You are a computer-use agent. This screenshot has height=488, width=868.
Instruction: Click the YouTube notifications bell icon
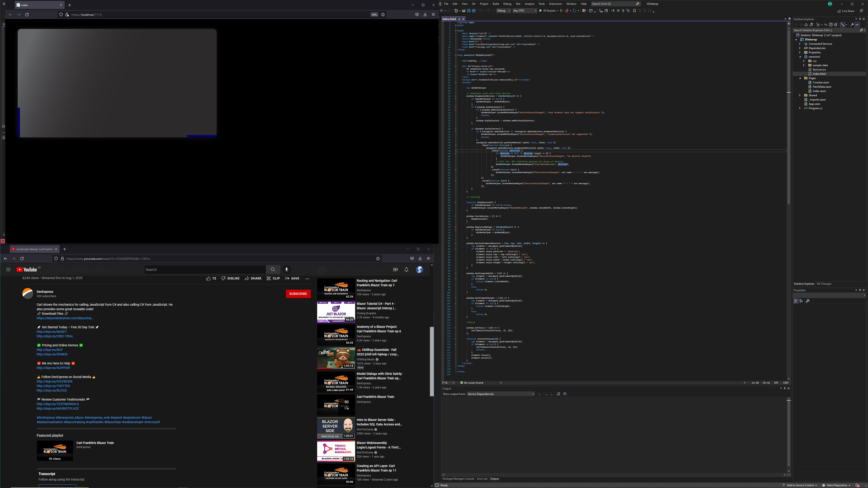(406, 270)
